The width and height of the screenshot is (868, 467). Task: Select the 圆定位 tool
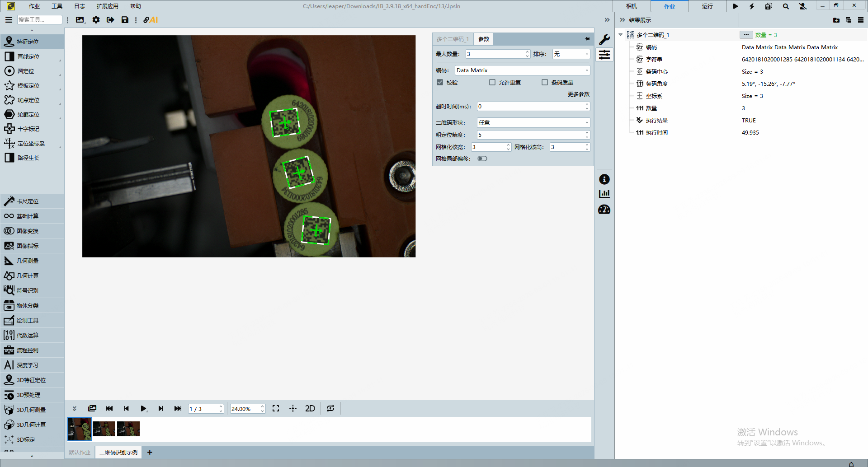point(32,71)
